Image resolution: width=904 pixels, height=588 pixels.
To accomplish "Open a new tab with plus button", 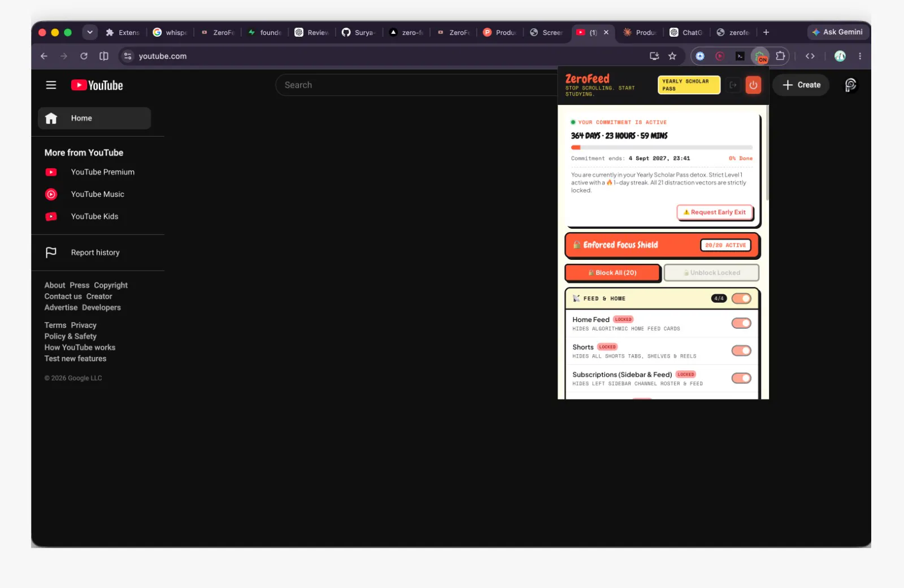I will 766,32.
